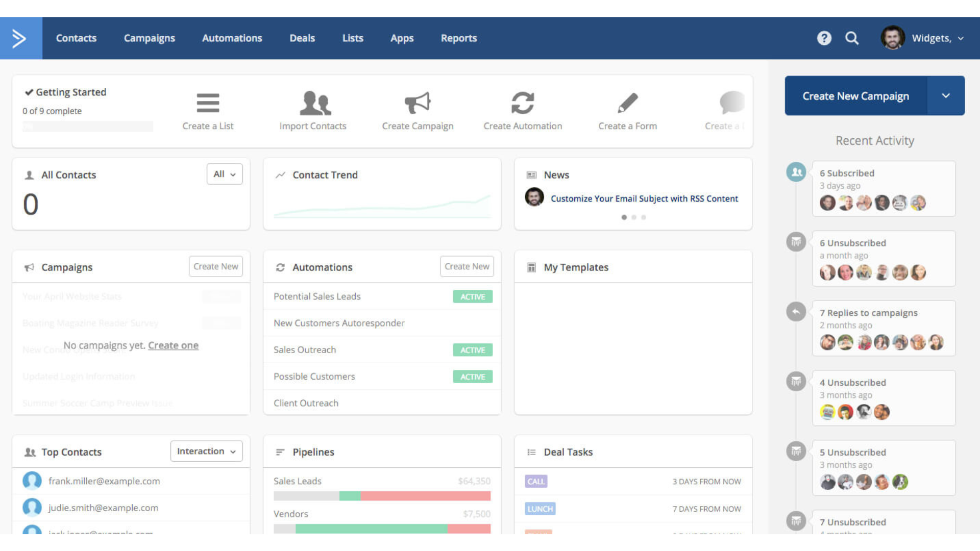Click the Create New Campaign button
The width and height of the screenshot is (980, 551).
(x=855, y=96)
